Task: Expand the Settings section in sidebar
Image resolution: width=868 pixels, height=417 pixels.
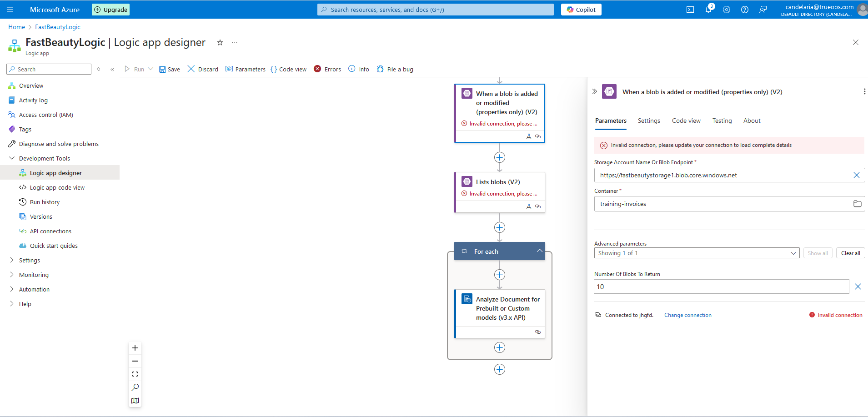Action: (x=12, y=260)
